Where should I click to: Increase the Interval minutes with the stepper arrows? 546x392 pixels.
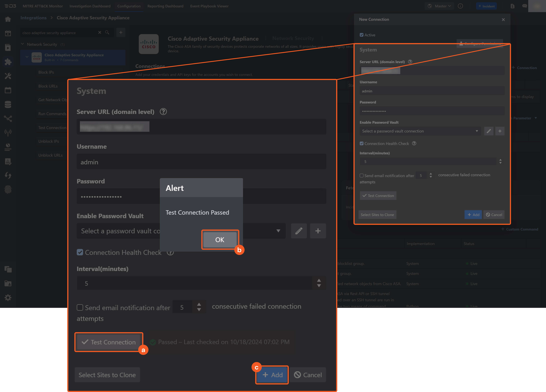[x=319, y=281]
